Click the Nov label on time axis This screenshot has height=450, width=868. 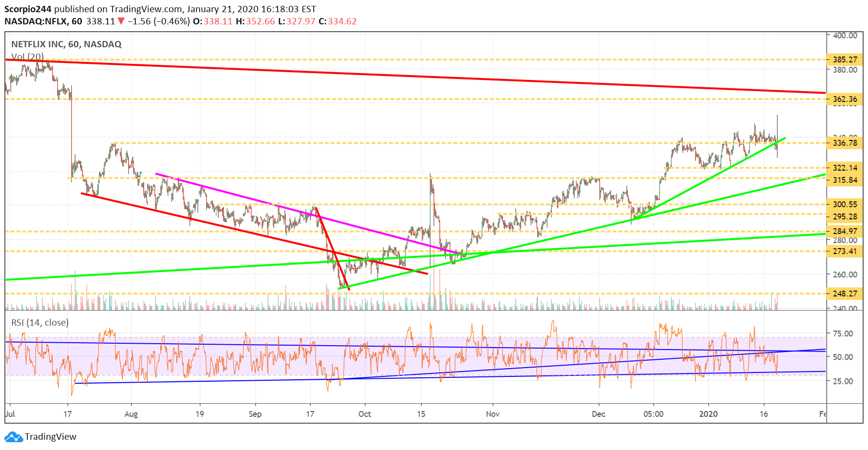(492, 414)
